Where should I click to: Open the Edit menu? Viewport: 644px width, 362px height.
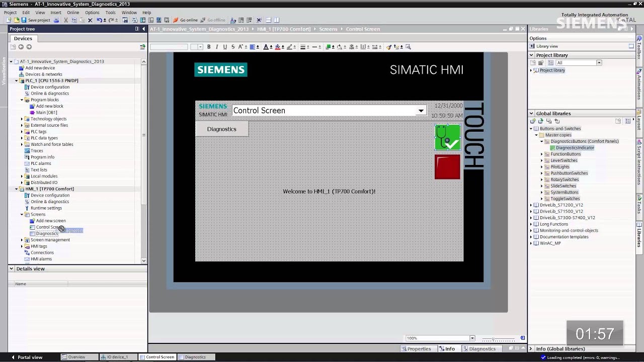(26, 13)
